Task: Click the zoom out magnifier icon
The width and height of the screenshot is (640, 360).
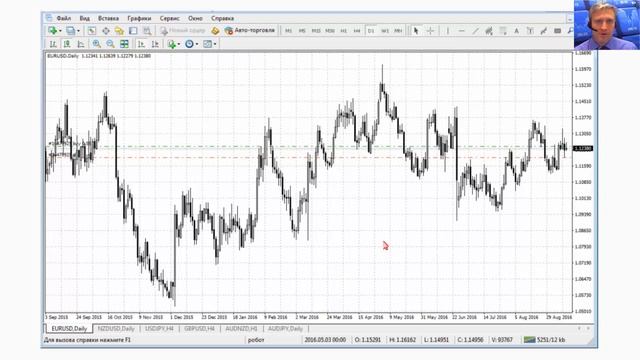Action: [110, 44]
